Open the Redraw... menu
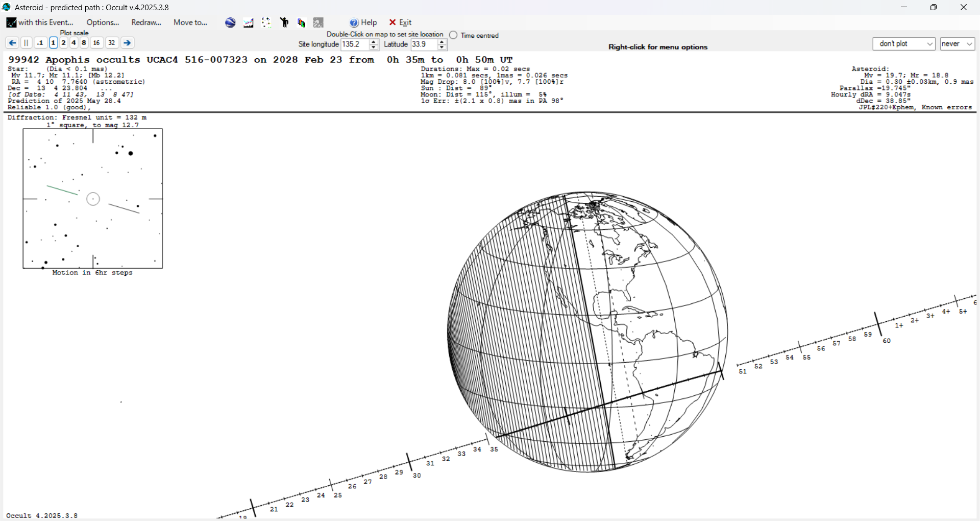This screenshot has width=980, height=521. click(x=146, y=22)
